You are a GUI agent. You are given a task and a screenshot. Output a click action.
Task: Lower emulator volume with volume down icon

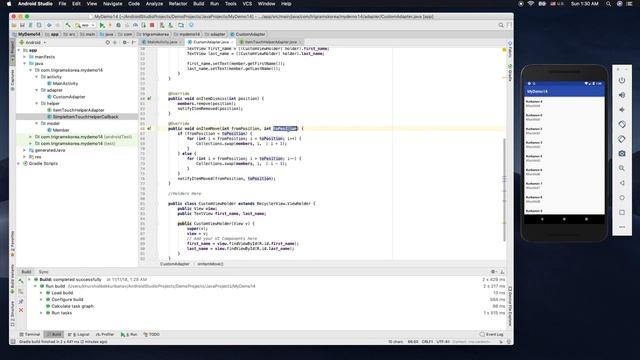tap(622, 110)
